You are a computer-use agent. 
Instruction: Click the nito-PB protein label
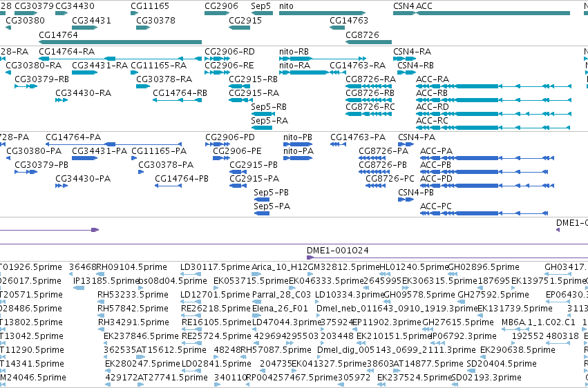tap(298, 137)
